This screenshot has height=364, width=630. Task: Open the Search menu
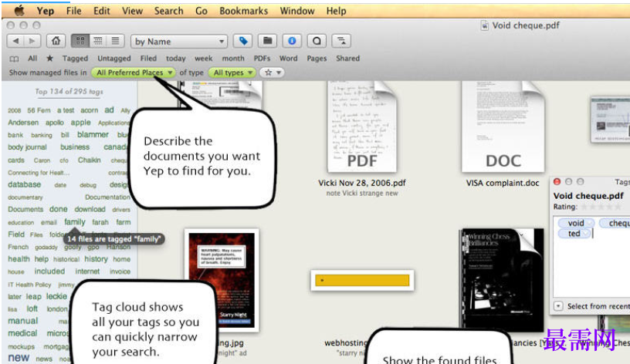coord(169,11)
